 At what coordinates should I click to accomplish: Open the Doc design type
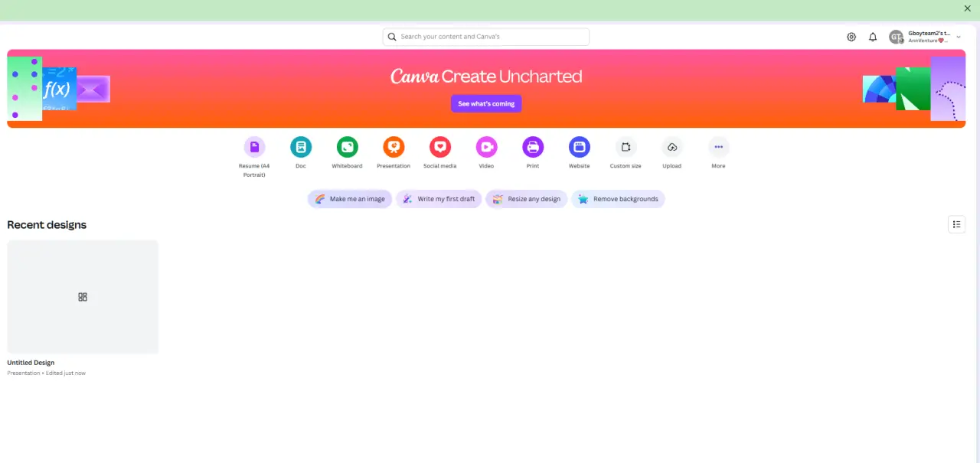301,147
